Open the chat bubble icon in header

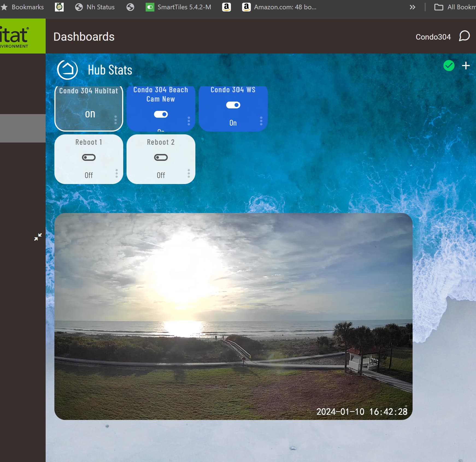(x=464, y=36)
